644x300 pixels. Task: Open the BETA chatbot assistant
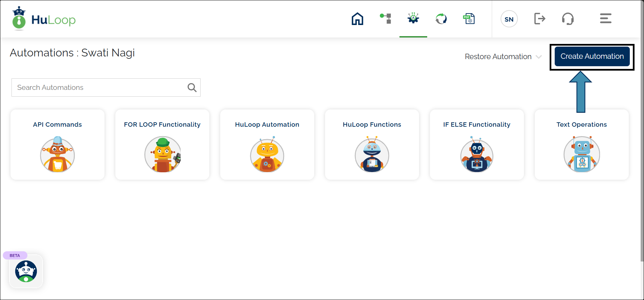(x=26, y=271)
